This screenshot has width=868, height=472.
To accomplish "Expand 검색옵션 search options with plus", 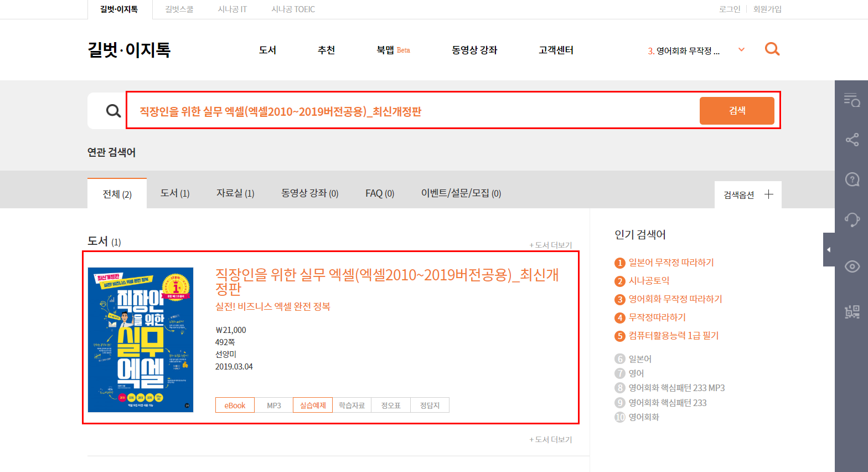I will click(768, 194).
